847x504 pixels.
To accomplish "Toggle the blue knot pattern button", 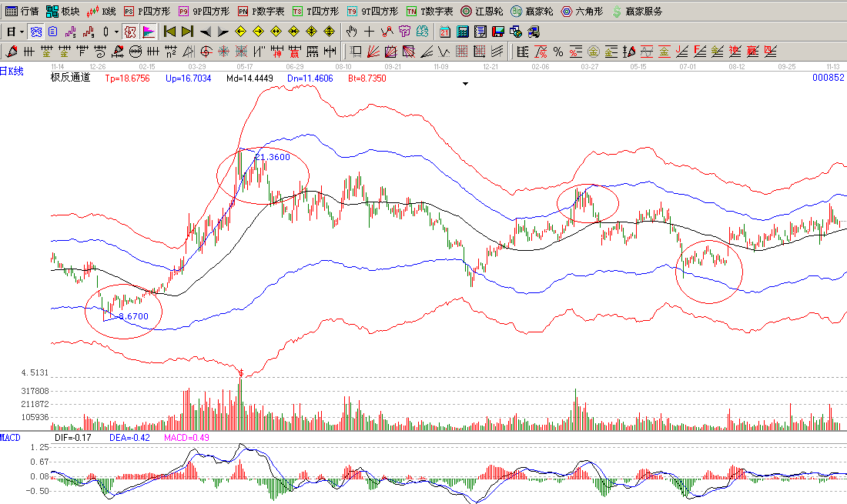I will point(35,32).
